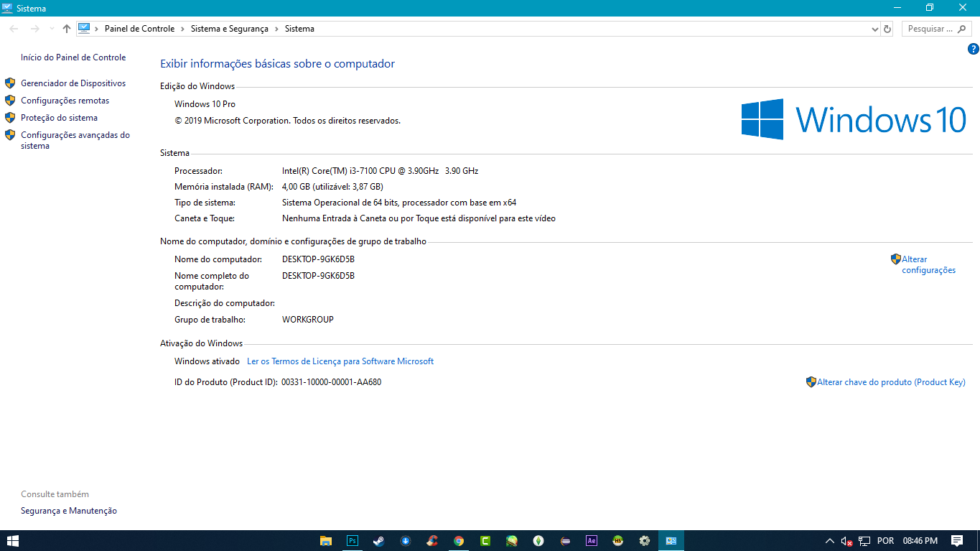Viewport: 980px width, 551px height.
Task: Click the blue help question mark icon
Action: tap(974, 49)
